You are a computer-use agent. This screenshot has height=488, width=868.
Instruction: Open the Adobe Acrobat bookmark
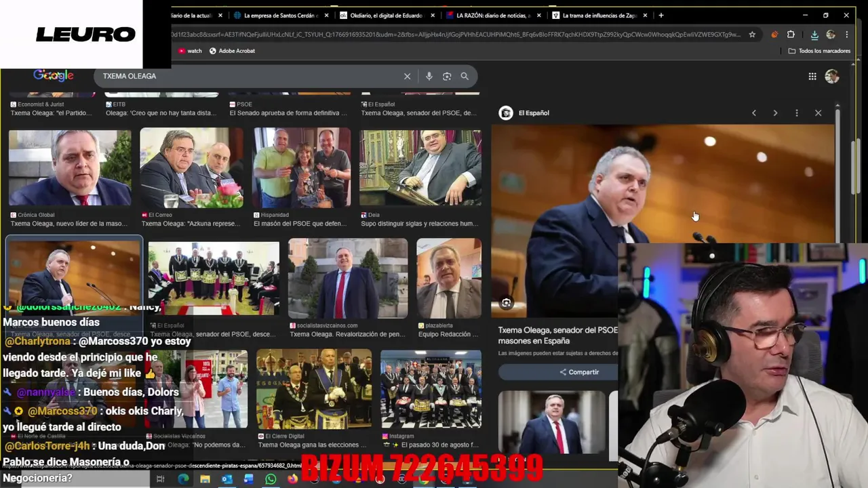pos(232,51)
